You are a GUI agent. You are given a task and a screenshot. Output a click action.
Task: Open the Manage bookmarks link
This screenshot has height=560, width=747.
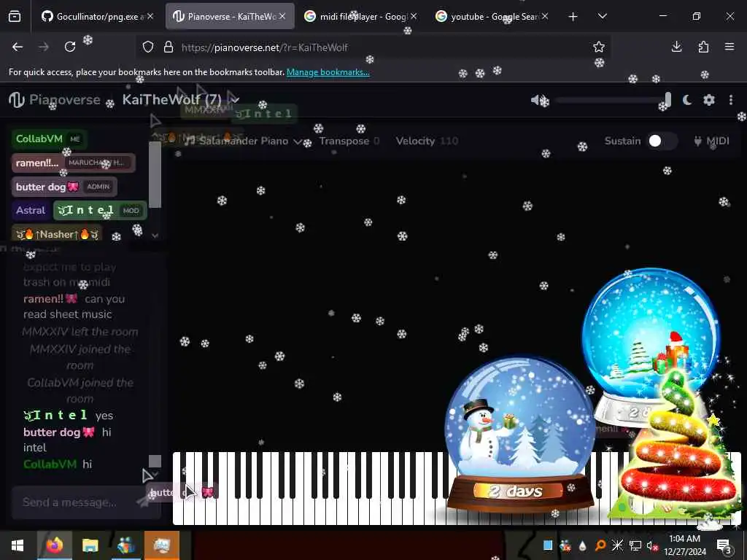pos(328,72)
